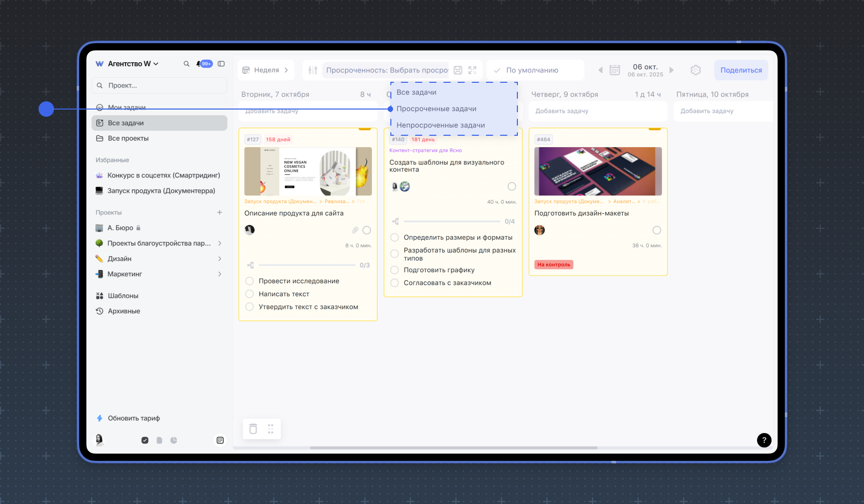Check off subtask "Провести исследование"
This screenshot has width=864, height=504.
tap(249, 281)
